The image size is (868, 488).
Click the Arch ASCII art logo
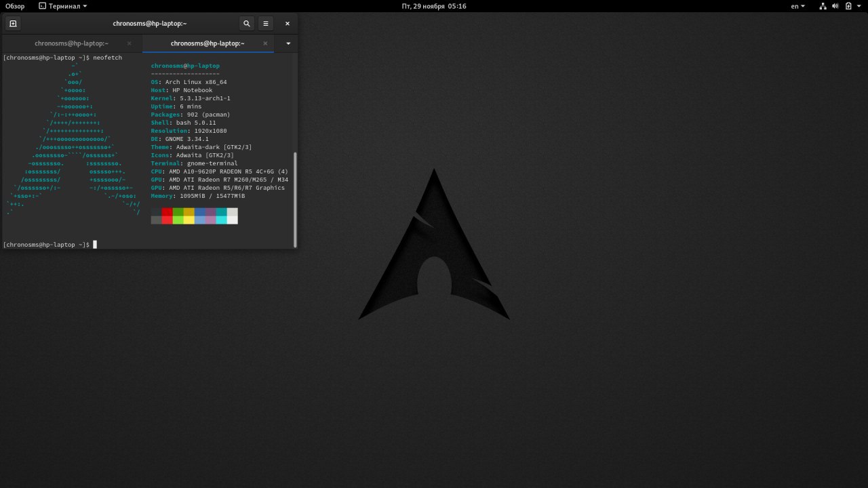pos(73,139)
